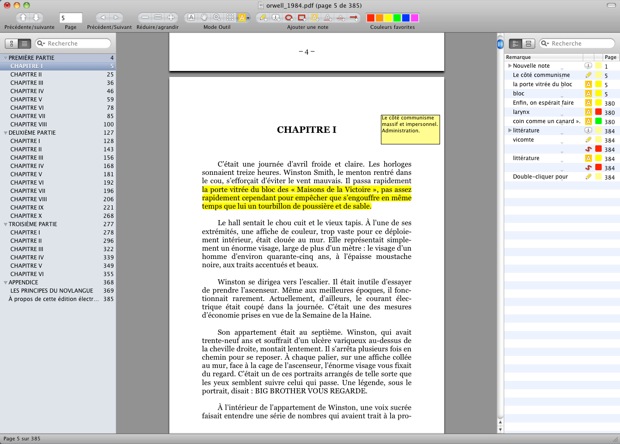Pick the red favorite color
620x444 pixels.
[x=370, y=18]
